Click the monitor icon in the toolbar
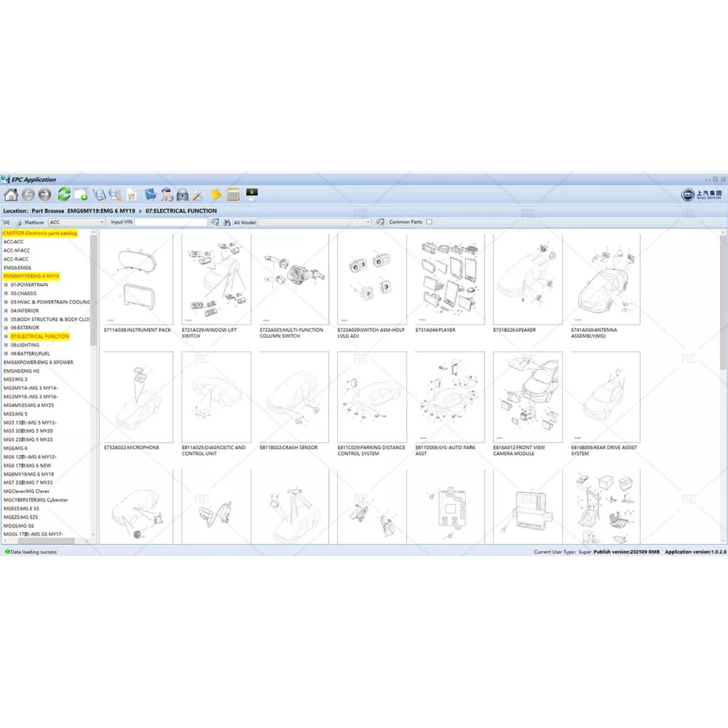This screenshot has height=728, width=728. click(x=252, y=194)
